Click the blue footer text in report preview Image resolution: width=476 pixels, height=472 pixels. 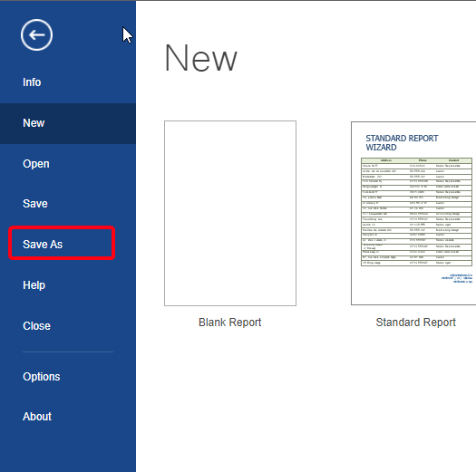[x=457, y=278]
